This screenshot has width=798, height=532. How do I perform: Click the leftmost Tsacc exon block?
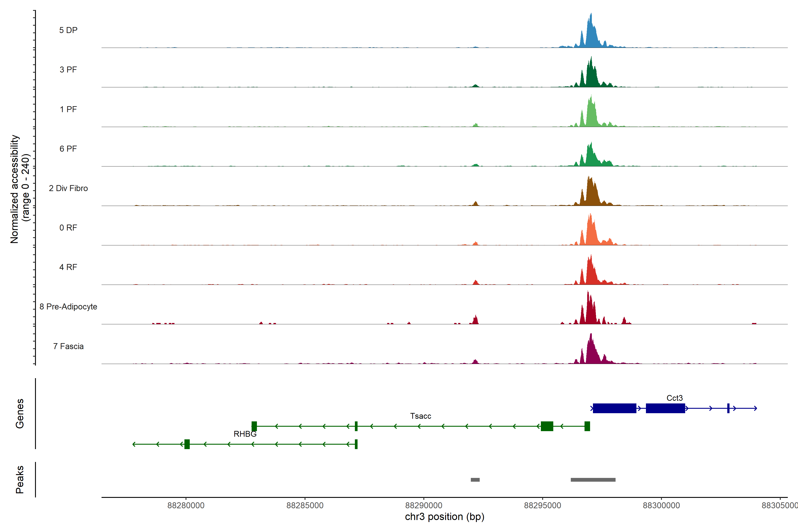pyautogui.click(x=254, y=426)
